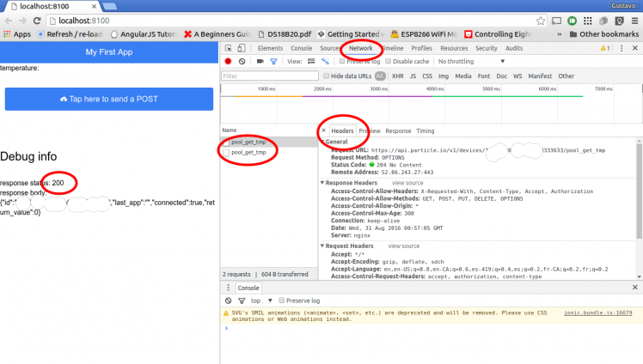
Task: Toggle capture screenshots camera icon
Action: [260, 62]
